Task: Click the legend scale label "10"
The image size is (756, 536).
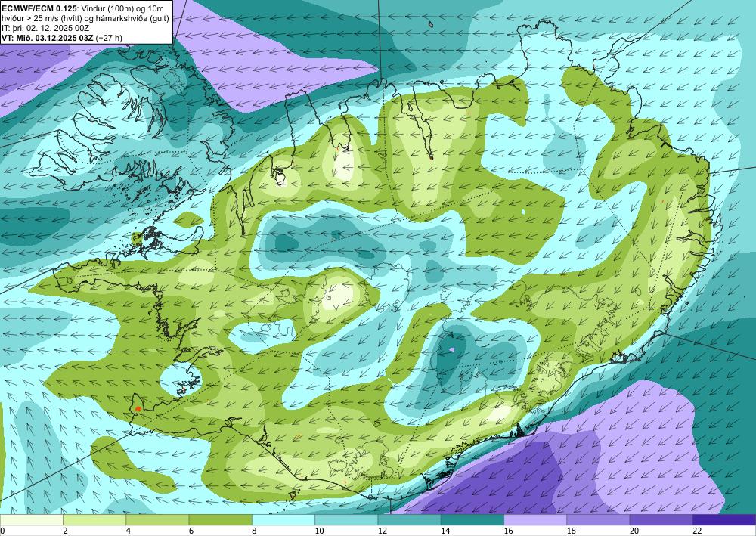Action: click(x=320, y=531)
